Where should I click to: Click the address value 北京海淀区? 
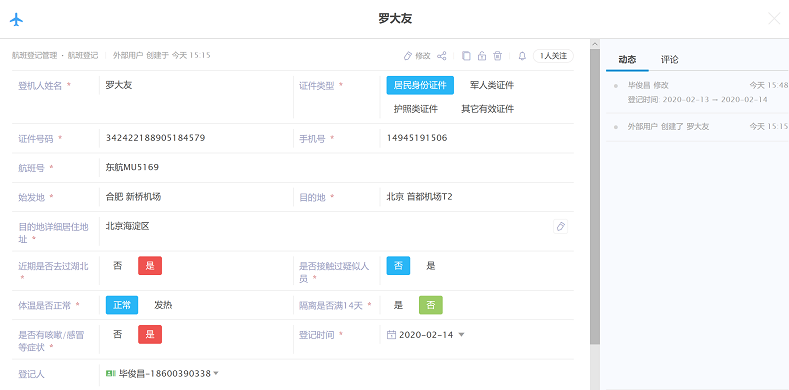pos(127,226)
